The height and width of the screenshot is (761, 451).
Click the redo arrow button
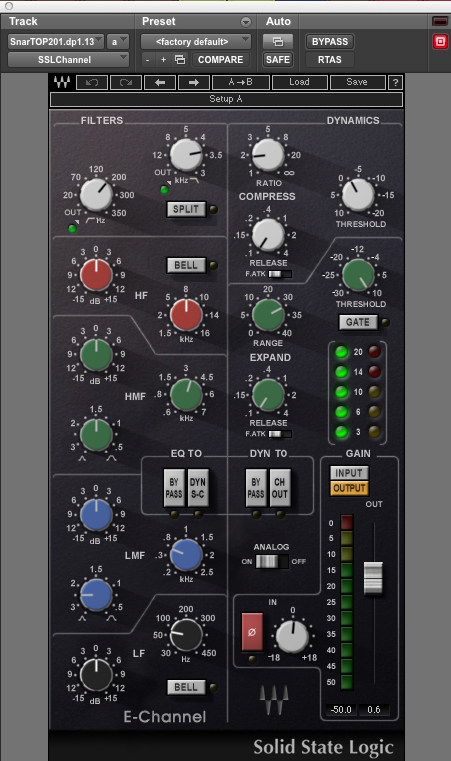[126, 82]
